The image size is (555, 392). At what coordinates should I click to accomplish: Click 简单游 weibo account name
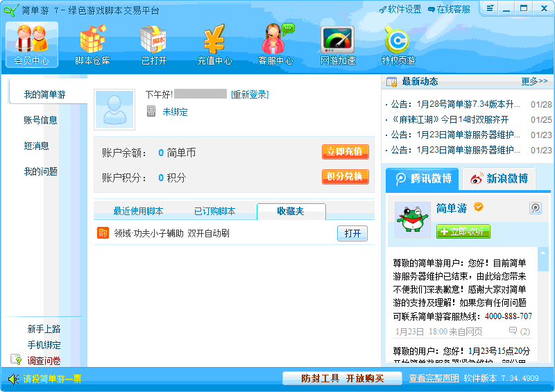[452, 208]
